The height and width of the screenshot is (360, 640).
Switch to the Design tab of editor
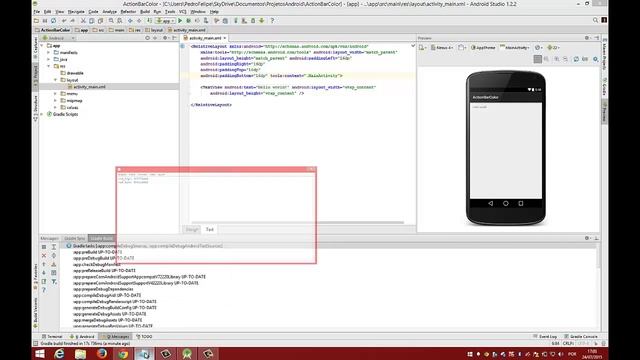[x=192, y=229]
